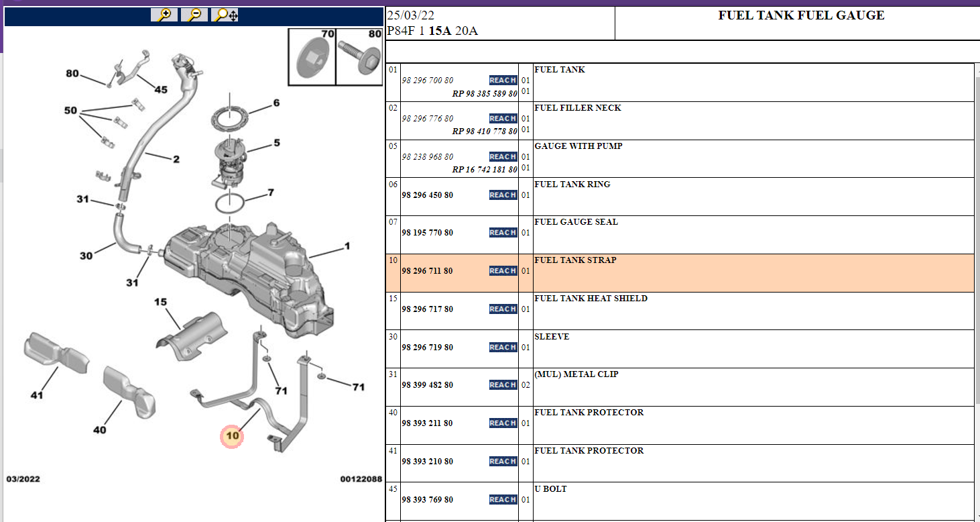Select callout 41 in the diagram
980x522 pixels.
(x=36, y=395)
